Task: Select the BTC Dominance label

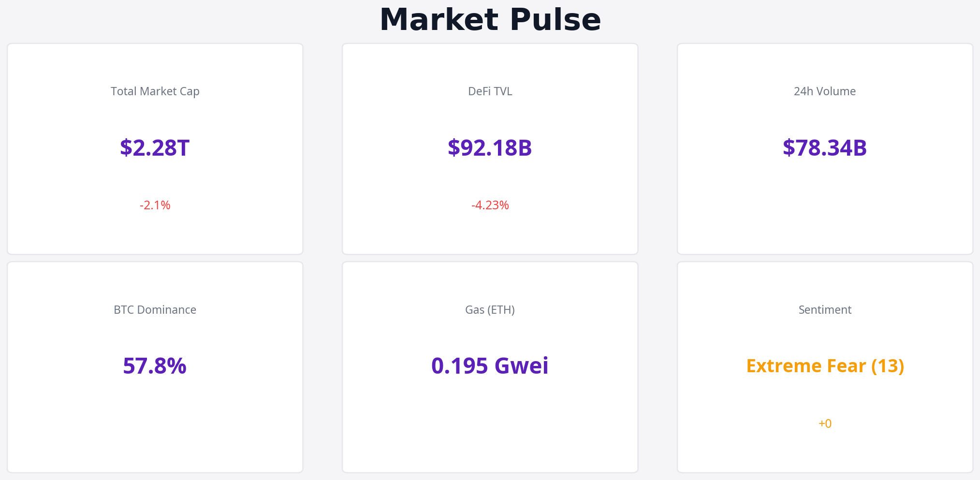Action: coord(155,310)
